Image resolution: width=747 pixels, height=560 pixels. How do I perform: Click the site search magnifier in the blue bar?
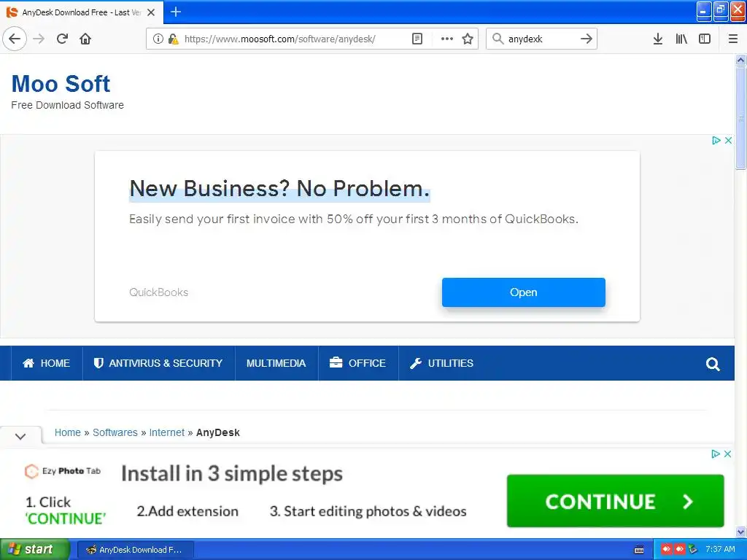[x=713, y=365]
